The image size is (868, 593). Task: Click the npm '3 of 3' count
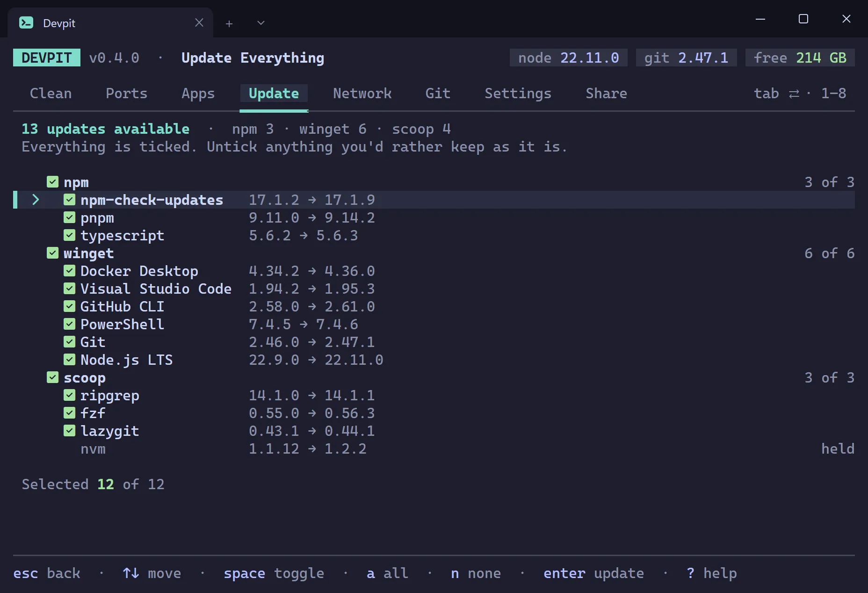click(830, 182)
